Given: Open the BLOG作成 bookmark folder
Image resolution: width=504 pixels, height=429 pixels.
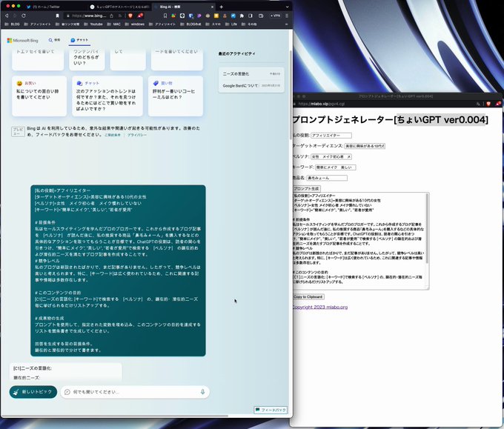Looking at the screenshot, I should (191, 24).
